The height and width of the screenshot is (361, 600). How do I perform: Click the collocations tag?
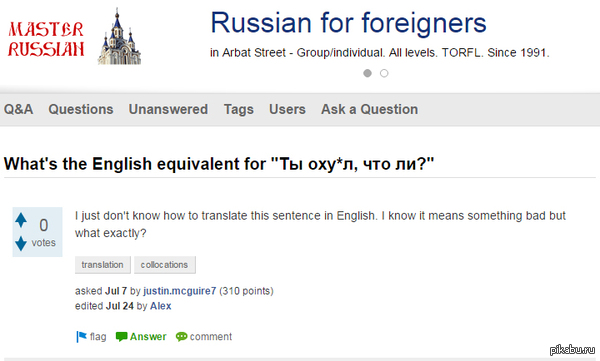pos(165,265)
